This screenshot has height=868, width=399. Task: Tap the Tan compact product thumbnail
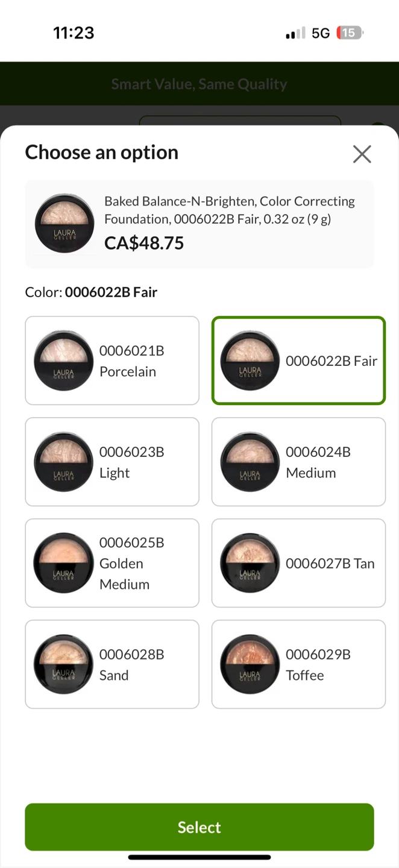pyautogui.click(x=250, y=563)
